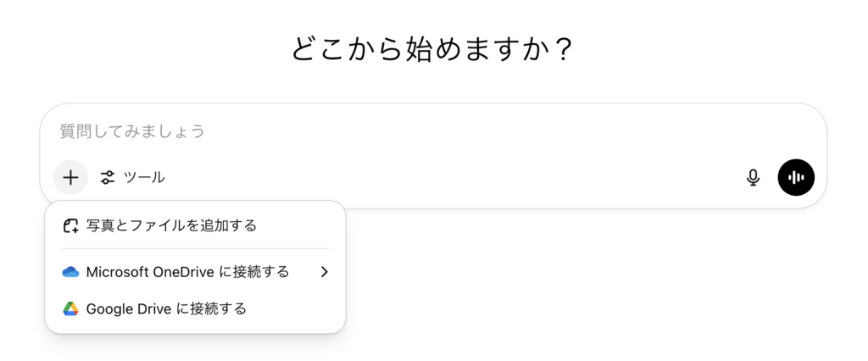Select the 写真 text in first menu row

(x=97, y=225)
